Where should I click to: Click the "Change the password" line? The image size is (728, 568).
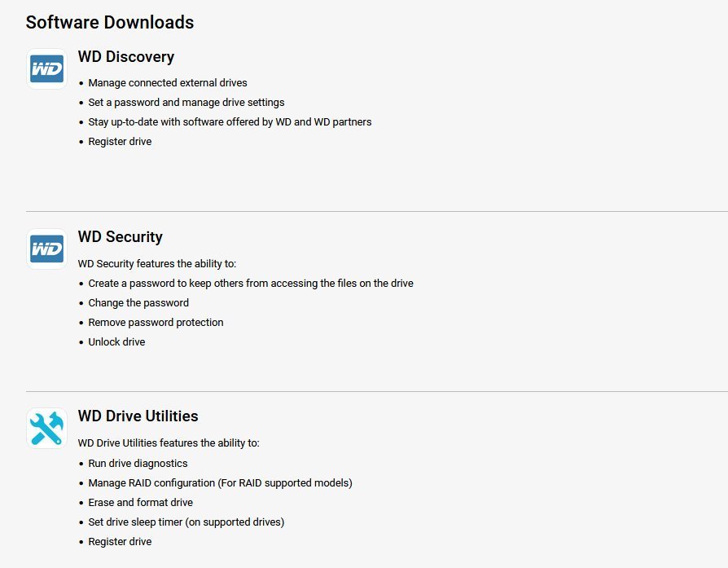coord(138,303)
